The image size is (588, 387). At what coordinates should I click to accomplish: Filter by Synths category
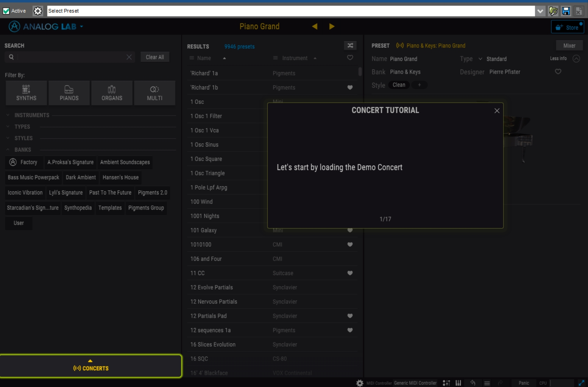pyautogui.click(x=26, y=93)
